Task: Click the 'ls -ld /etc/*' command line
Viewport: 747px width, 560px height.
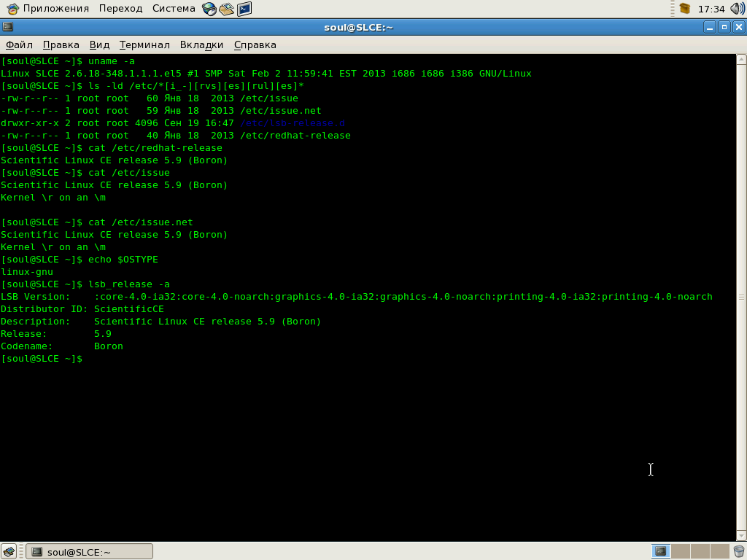Action: coord(152,86)
